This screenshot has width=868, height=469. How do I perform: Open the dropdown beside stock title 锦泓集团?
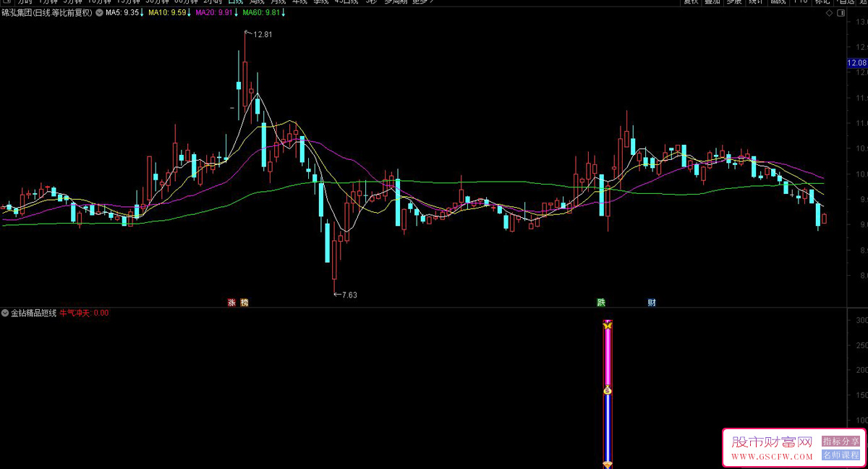pos(99,13)
